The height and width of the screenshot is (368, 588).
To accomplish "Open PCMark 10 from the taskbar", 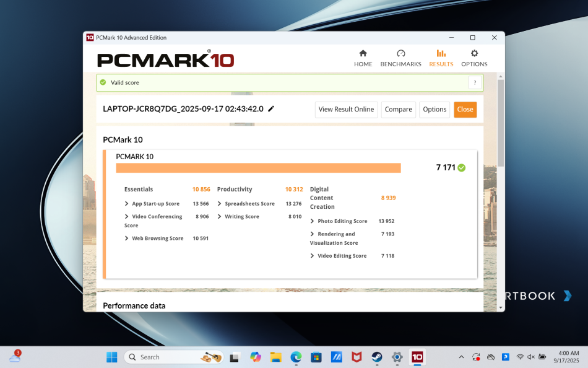I will click(x=417, y=357).
